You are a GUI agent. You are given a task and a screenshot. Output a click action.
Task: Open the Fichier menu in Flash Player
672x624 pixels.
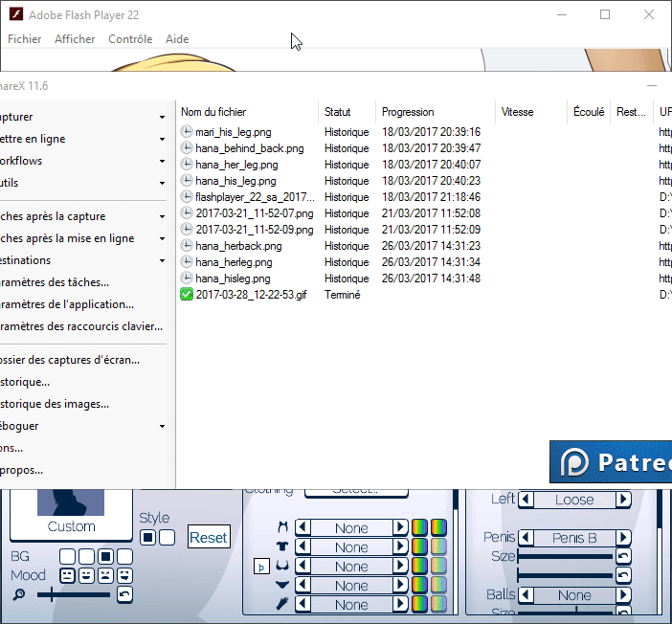25,39
